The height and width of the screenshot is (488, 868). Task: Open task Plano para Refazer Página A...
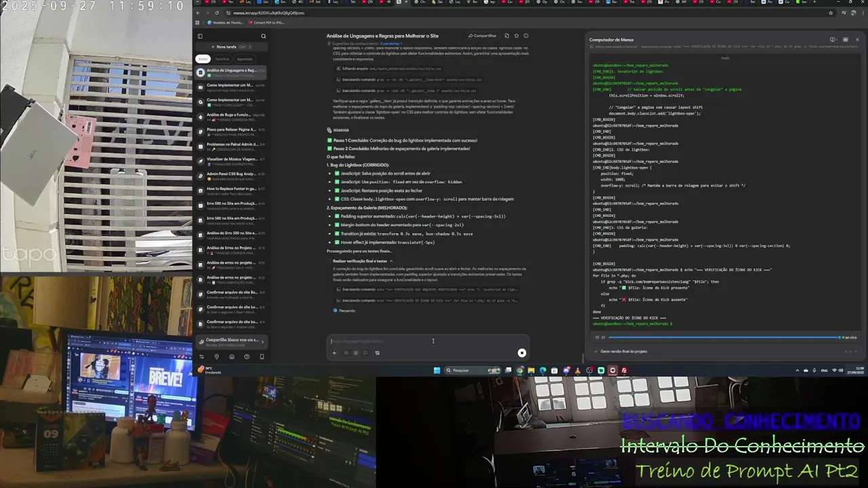coord(231,131)
